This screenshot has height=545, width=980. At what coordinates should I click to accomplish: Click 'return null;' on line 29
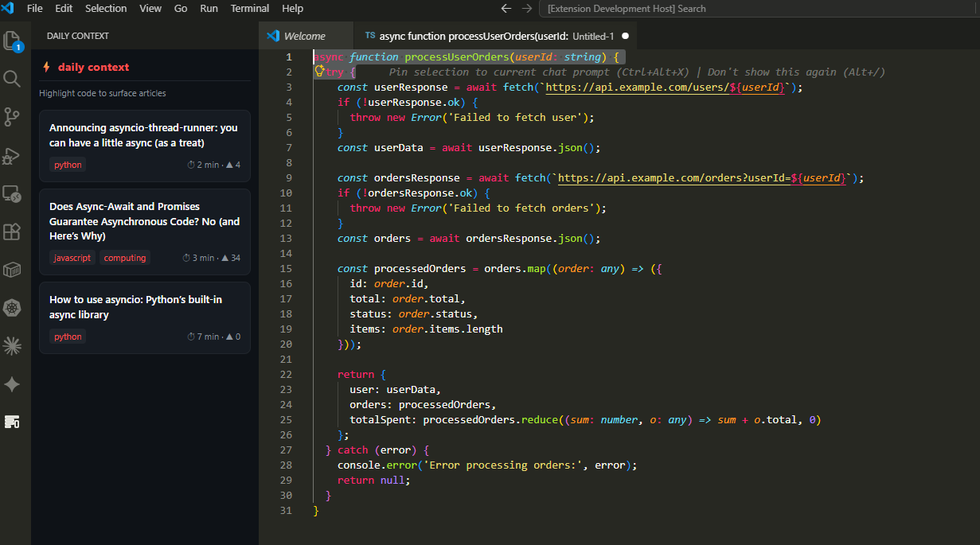tap(374, 481)
